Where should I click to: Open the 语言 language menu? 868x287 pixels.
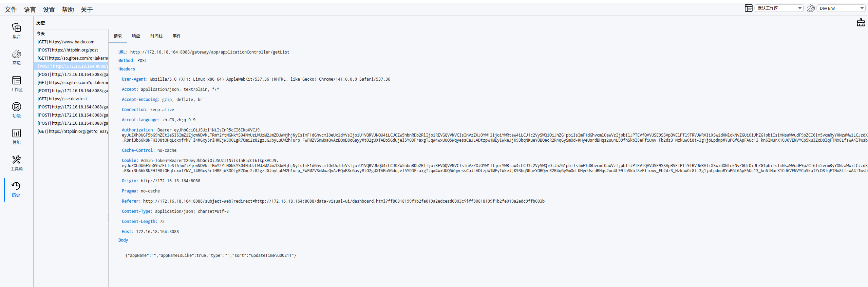coord(30,9)
